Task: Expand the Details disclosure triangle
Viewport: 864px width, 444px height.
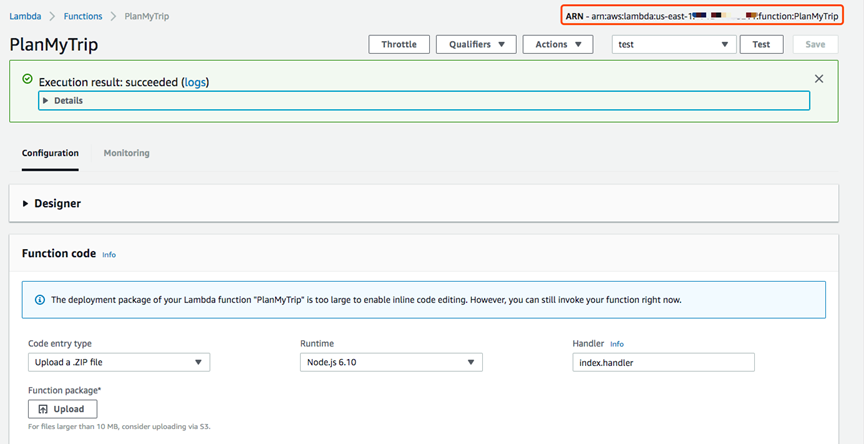Action: pos(46,101)
